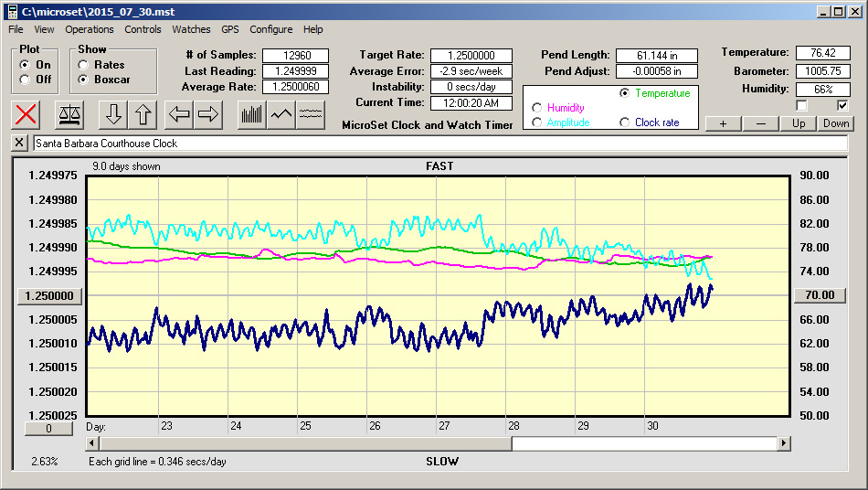Click the 70.00 right axis button
This screenshot has width=868, height=490.
tap(820, 295)
